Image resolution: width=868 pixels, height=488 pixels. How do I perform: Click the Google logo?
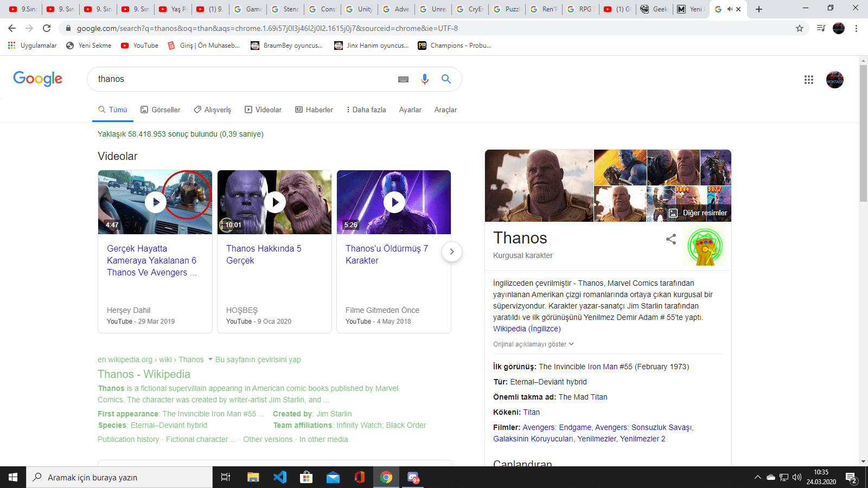click(37, 79)
